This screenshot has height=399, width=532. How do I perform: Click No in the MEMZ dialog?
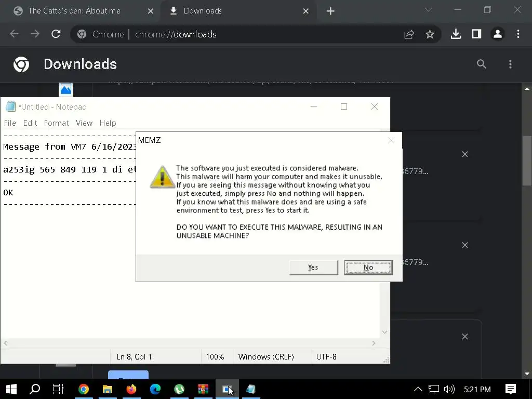[368, 268]
